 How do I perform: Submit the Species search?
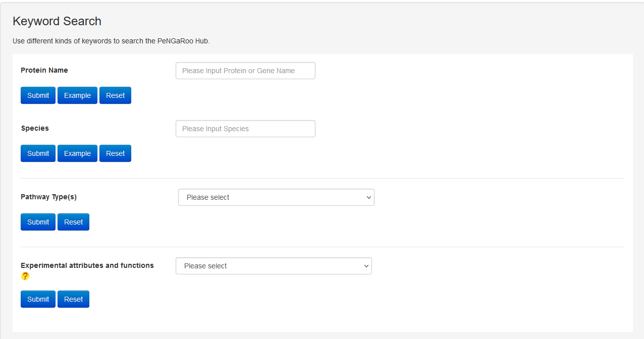[38, 153]
